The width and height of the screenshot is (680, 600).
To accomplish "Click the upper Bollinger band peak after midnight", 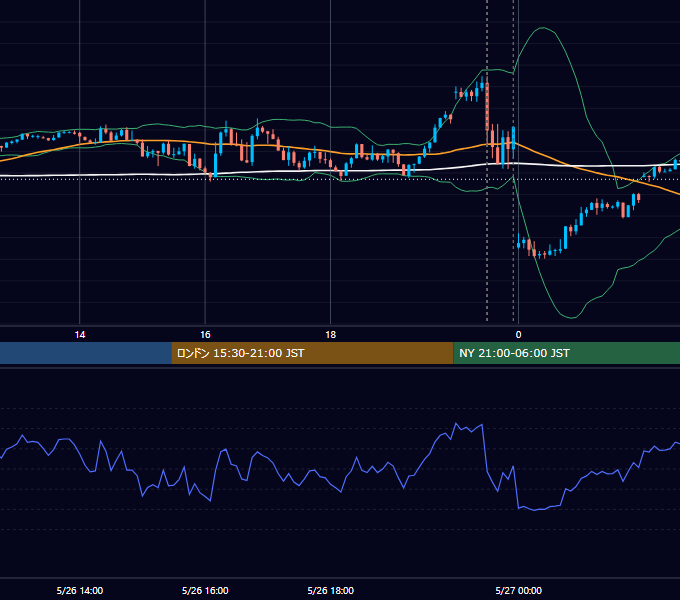I will click(x=543, y=28).
